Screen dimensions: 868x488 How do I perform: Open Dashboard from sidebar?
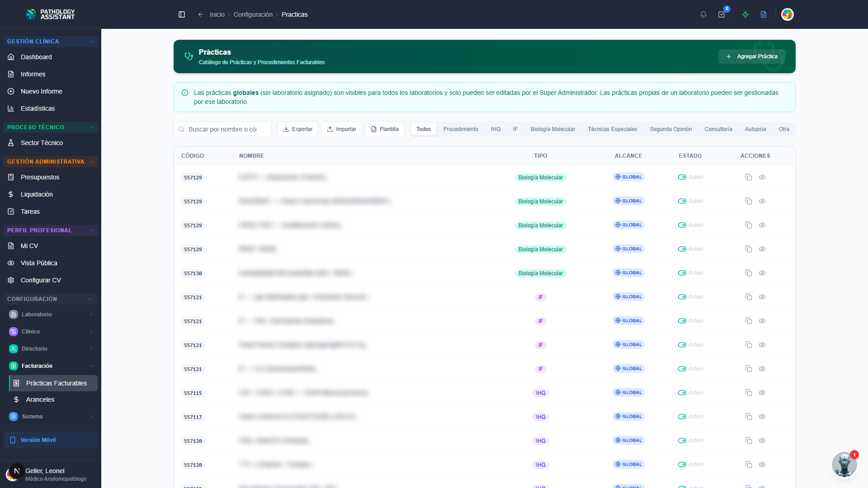click(x=51, y=57)
